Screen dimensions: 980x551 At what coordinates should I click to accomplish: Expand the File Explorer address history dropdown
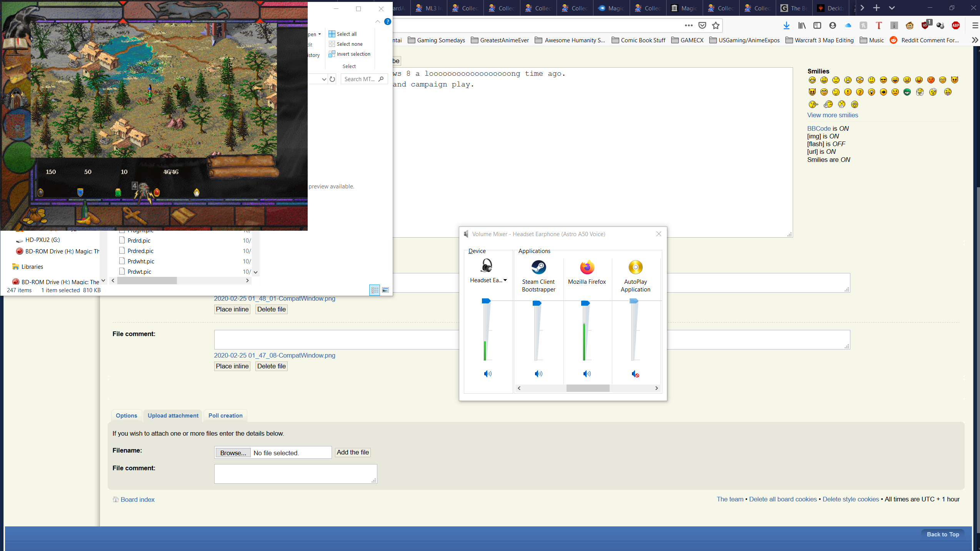pyautogui.click(x=324, y=79)
